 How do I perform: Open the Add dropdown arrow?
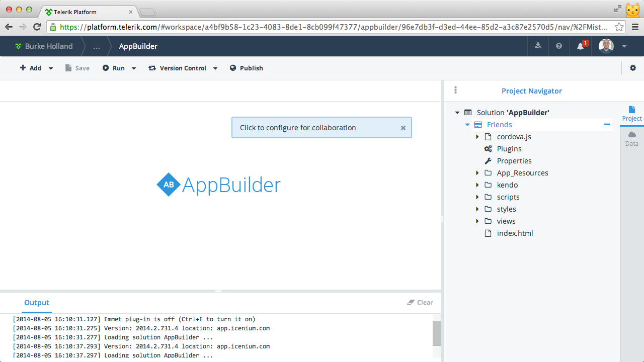(51, 68)
